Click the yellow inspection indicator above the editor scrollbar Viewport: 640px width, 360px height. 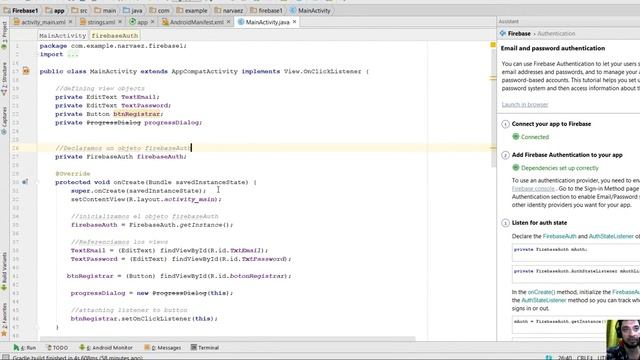[x=493, y=44]
